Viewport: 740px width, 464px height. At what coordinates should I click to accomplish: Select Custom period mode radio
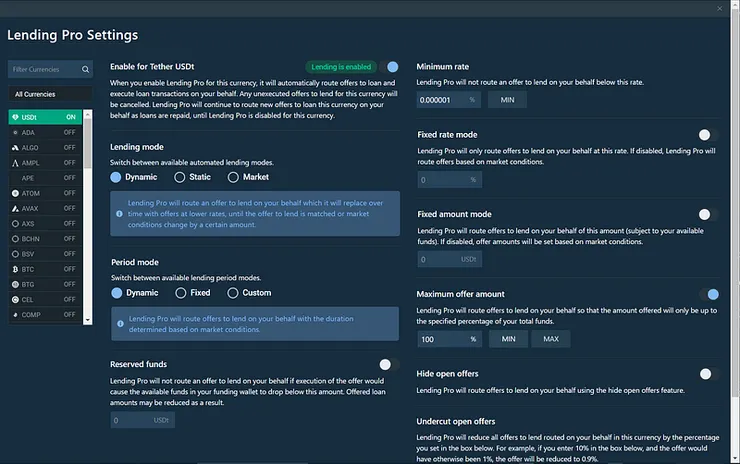tap(233, 293)
